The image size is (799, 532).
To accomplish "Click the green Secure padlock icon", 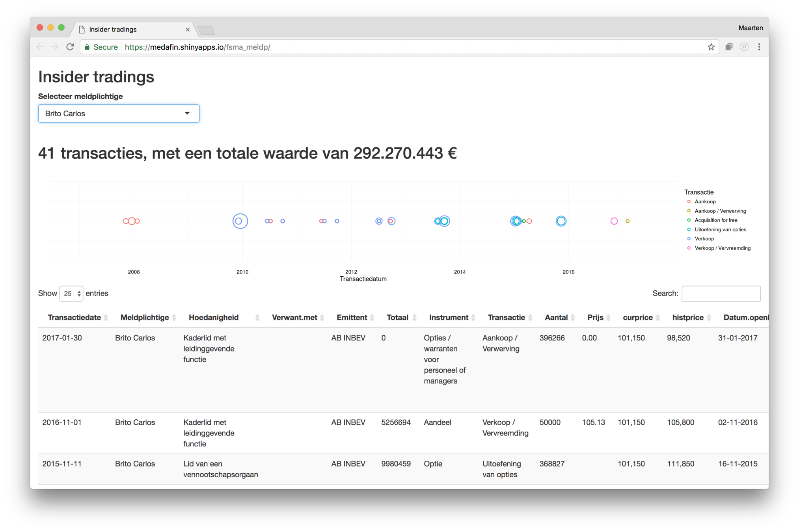I will click(88, 47).
